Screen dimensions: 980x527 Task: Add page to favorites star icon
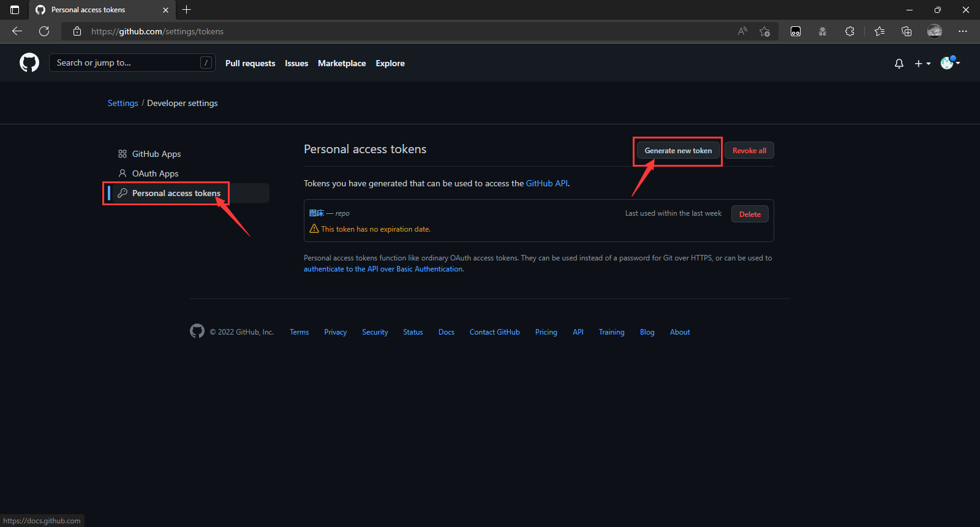pyautogui.click(x=764, y=31)
